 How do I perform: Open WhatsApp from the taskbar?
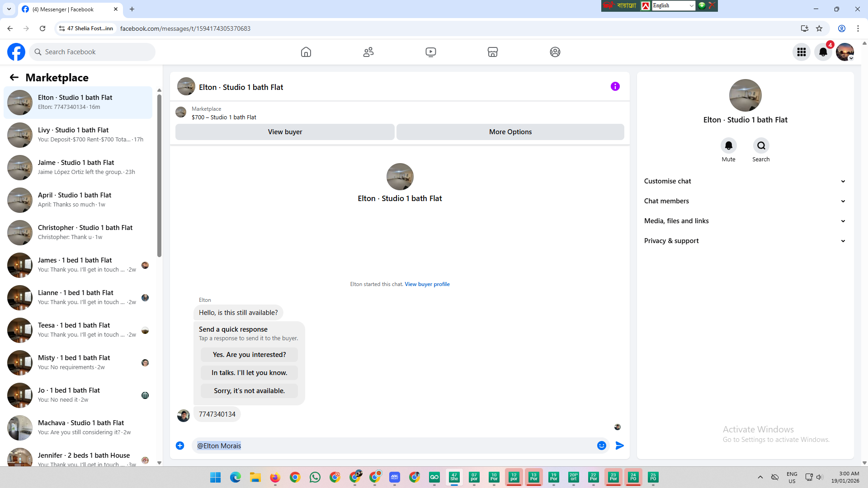pos(315,477)
